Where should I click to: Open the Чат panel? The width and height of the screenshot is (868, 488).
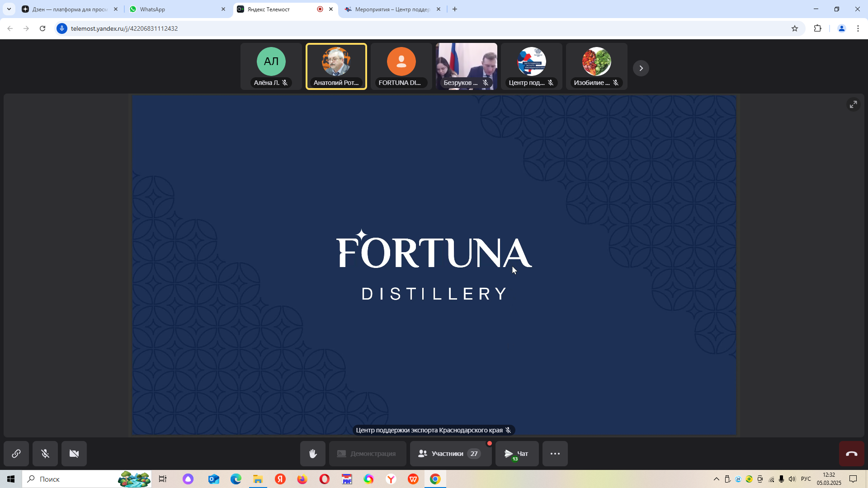click(x=517, y=453)
